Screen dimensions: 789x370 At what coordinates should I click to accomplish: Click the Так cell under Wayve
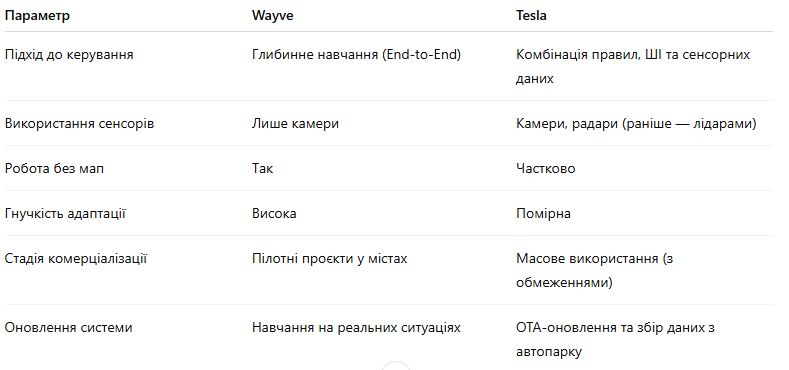263,168
